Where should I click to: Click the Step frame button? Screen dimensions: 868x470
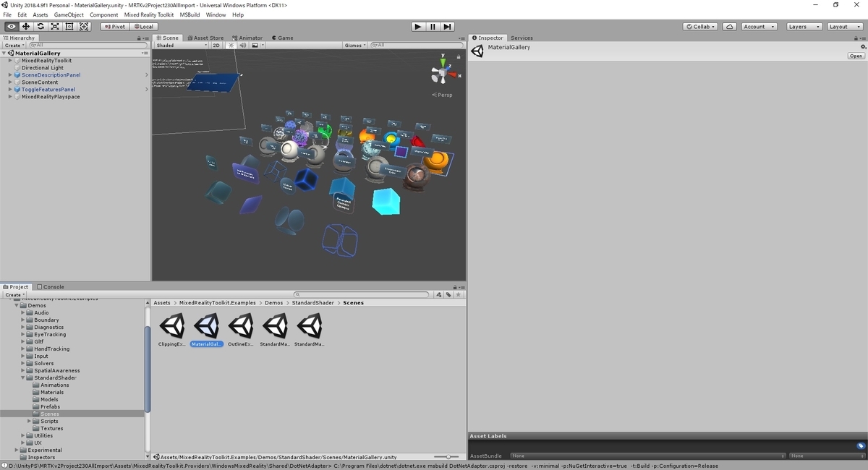448,26
